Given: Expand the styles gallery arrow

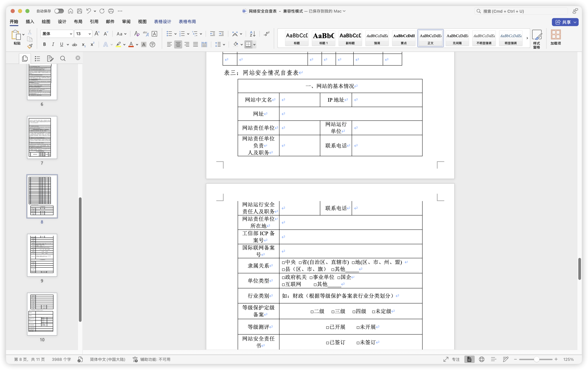Looking at the screenshot, I should 527,38.
